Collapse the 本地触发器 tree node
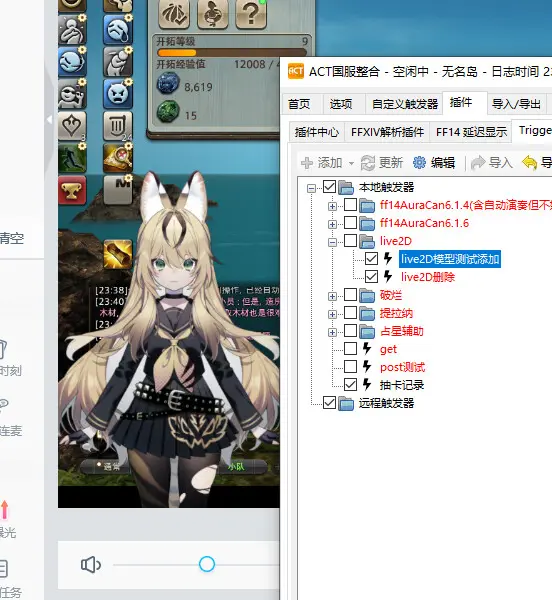552x600 pixels. 311,188
